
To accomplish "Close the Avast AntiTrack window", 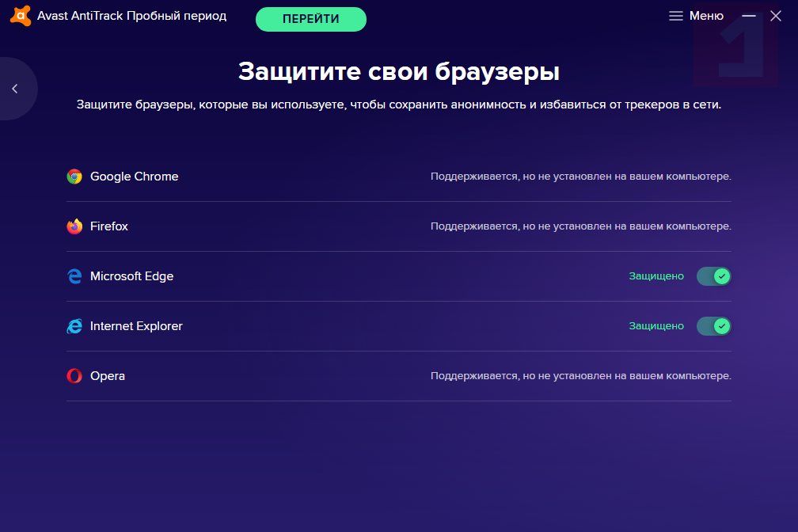I will coord(776,16).
